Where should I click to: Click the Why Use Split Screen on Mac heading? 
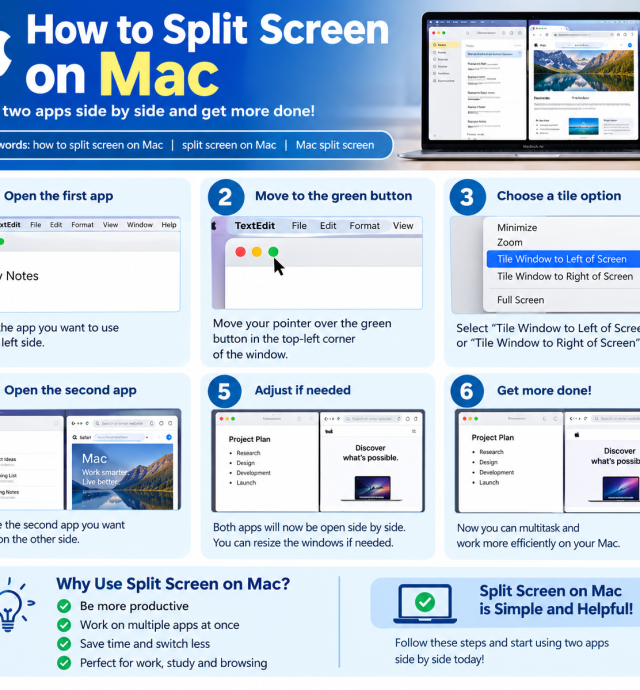(173, 584)
